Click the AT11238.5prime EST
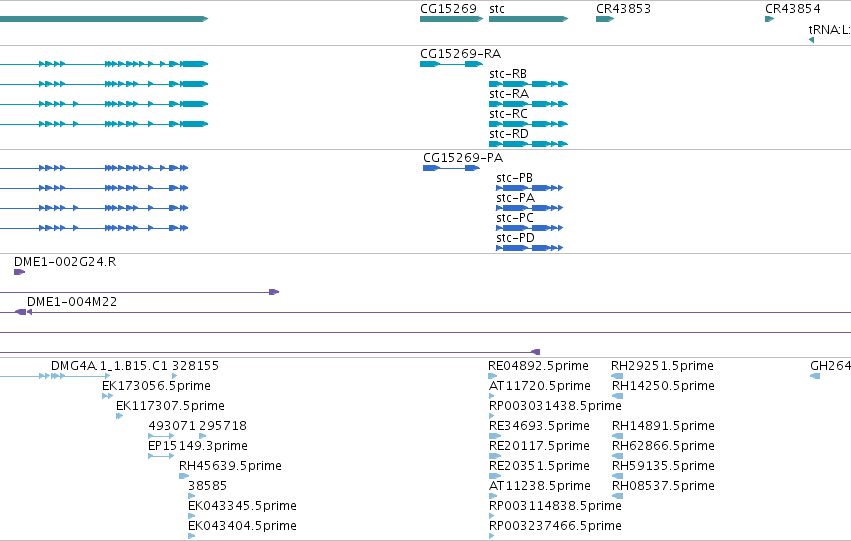 pos(492,496)
